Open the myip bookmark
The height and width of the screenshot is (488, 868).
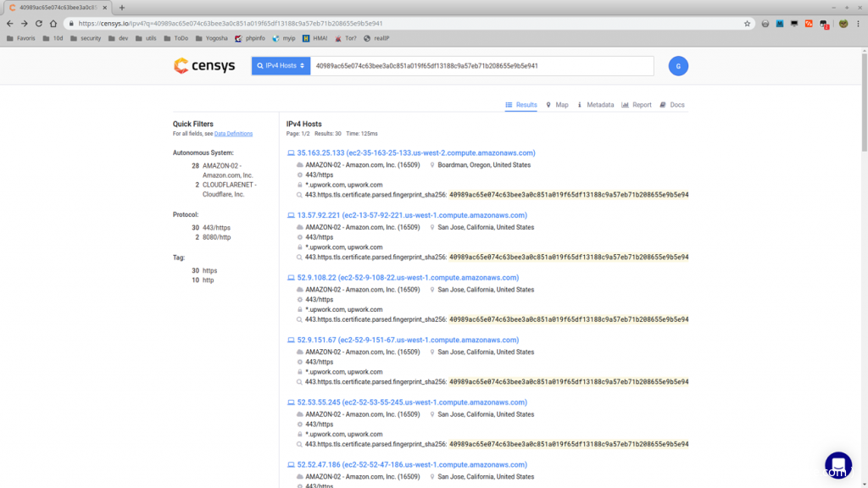(284, 38)
